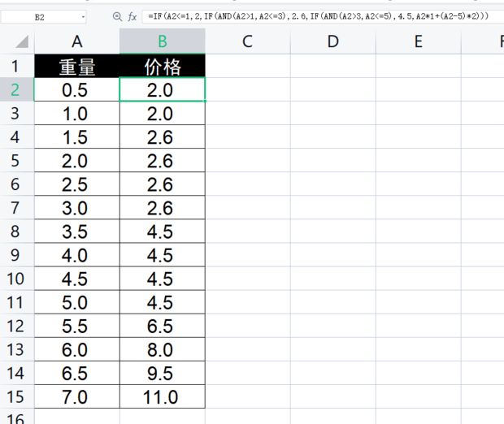504x424 pixels.
Task: Click cell A6 with value 2.5
Action: click(x=77, y=184)
